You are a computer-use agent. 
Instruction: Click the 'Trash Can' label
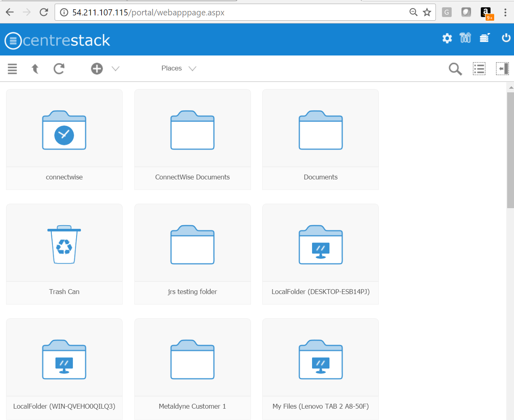(64, 292)
